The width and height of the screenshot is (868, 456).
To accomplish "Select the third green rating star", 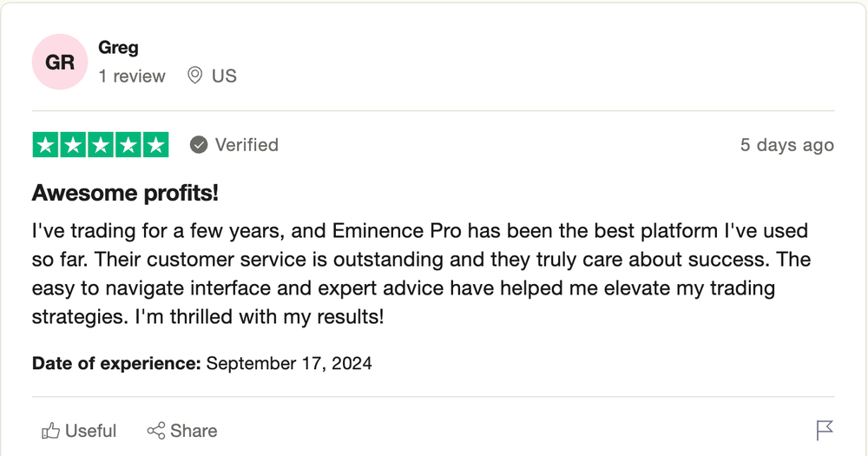I will (101, 145).
